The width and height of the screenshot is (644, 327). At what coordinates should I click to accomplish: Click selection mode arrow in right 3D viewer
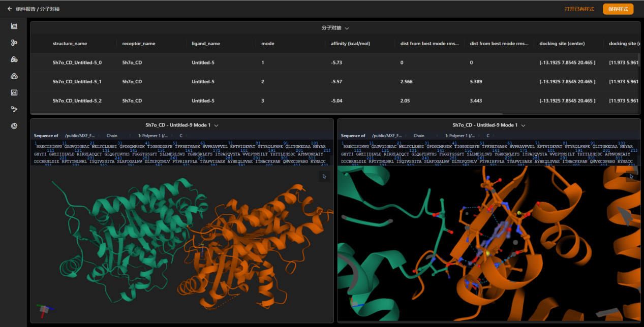(x=631, y=176)
